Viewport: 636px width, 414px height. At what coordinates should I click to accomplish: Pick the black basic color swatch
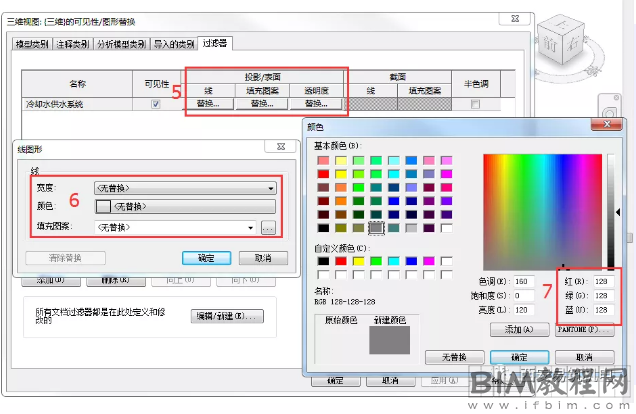coord(323,228)
